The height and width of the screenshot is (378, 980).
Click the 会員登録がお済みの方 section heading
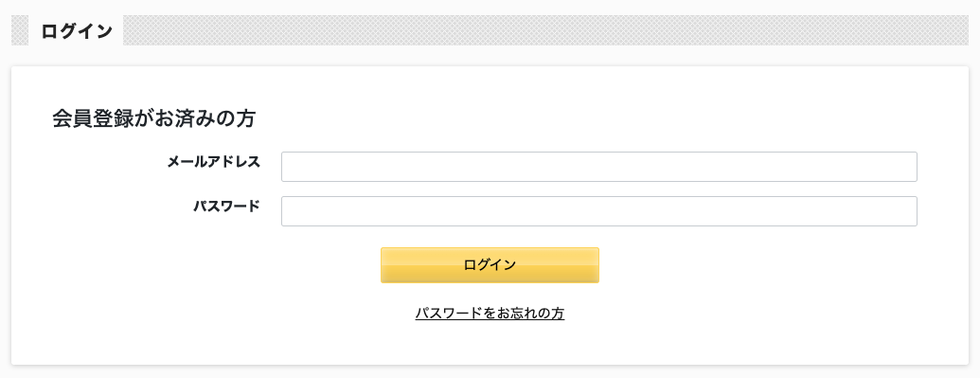coord(153,118)
